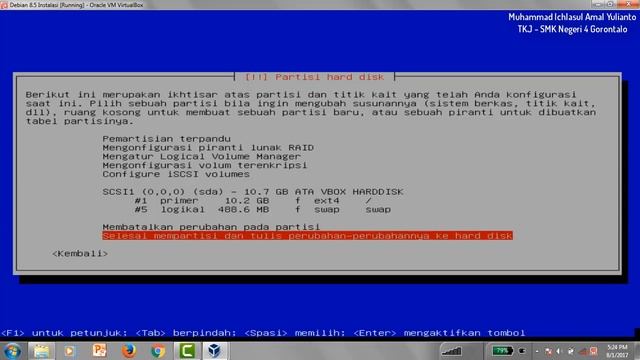The image size is (640, 360).
Task: Open Camtasia green taskbar icon
Action: click(187, 351)
